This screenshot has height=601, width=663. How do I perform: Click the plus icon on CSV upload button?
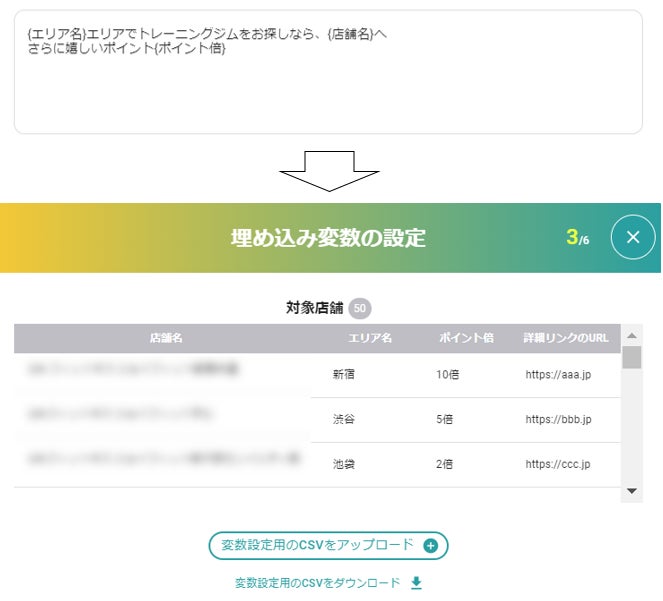430,546
